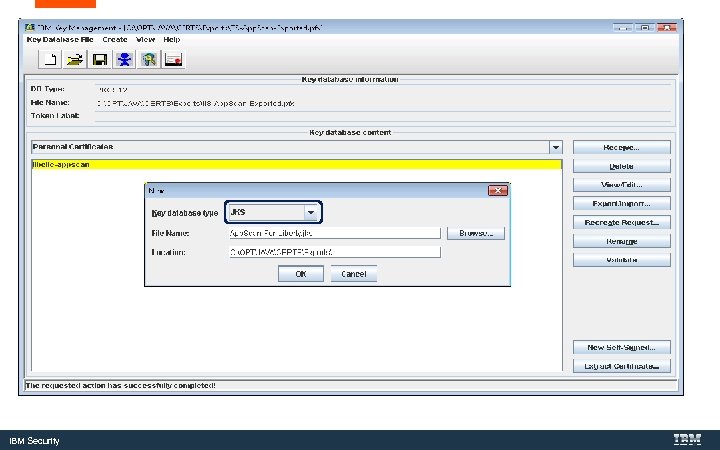The height and width of the screenshot is (450, 720).
Task: Click the Delete button
Action: pyautogui.click(x=621, y=166)
